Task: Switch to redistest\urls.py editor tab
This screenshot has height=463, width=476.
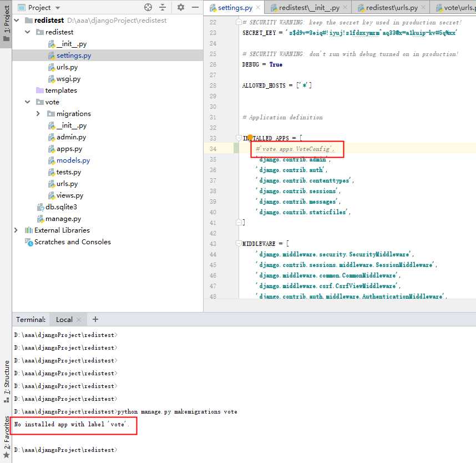Action: [392, 8]
